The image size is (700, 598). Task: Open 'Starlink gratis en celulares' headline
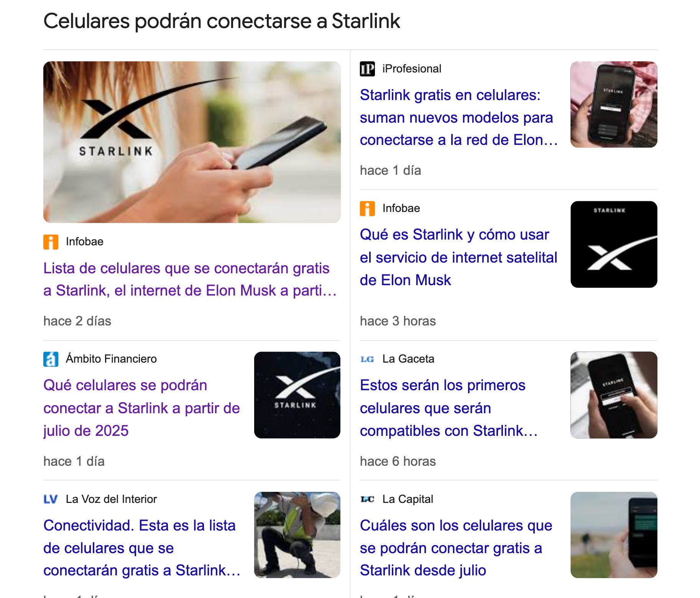(459, 118)
